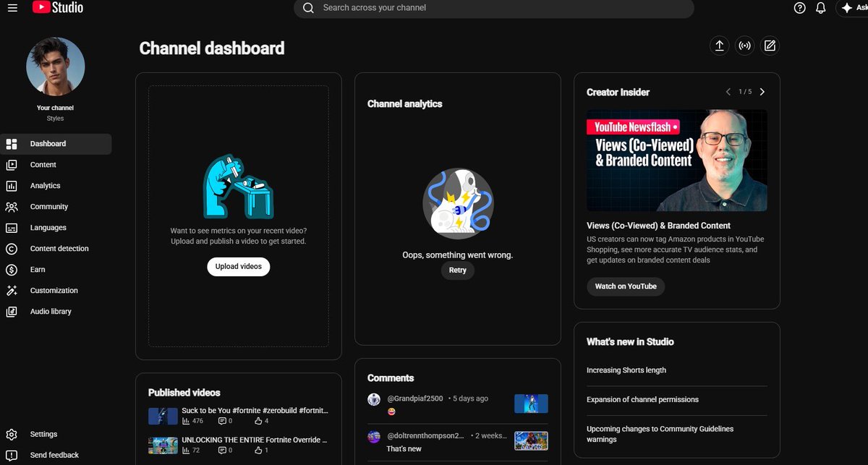Click UNLOCKING THE ENTIRE Fortnite Override title

255,440
